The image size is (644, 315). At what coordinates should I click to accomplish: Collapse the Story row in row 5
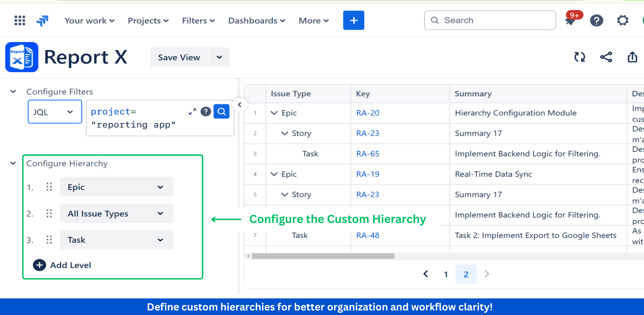[285, 195]
